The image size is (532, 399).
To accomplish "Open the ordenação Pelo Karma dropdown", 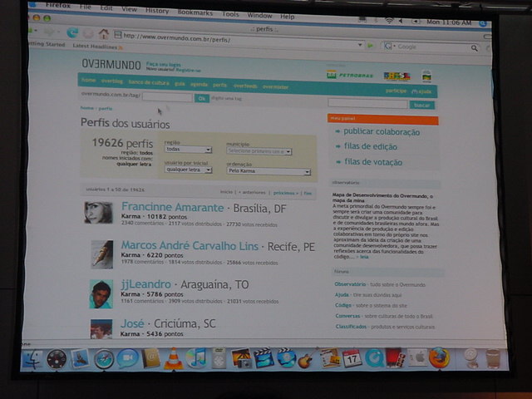I will 268,171.
